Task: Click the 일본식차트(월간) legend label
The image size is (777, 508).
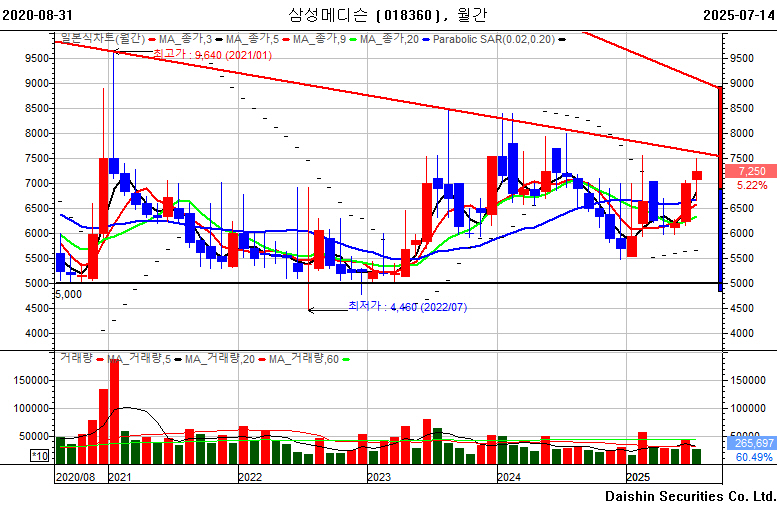Action: 103,39
